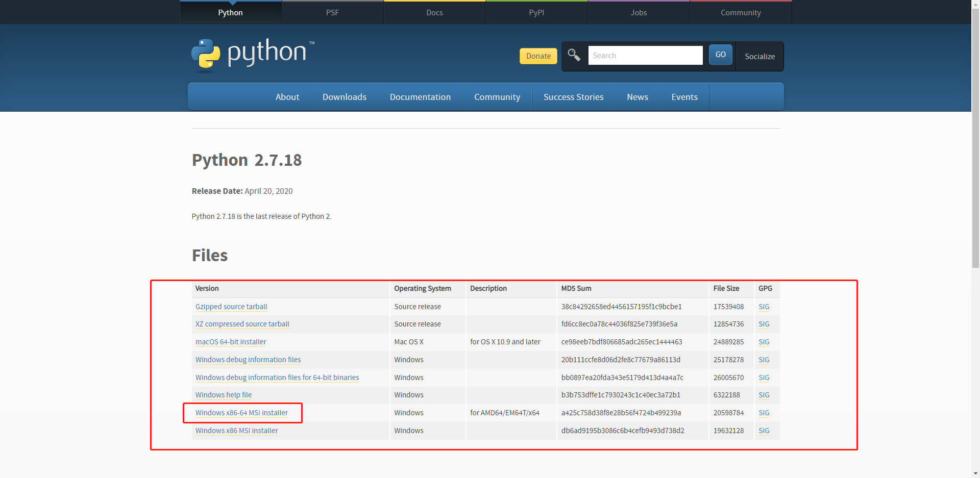Screen dimensions: 980x478
Task: Click description 'for OS X 10.9 and later'
Action: tap(505, 342)
